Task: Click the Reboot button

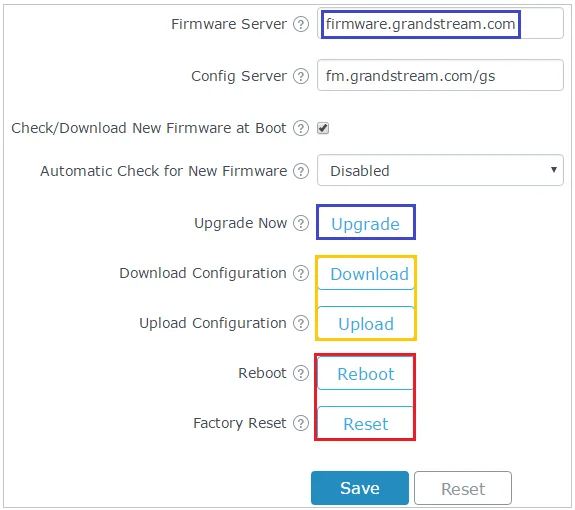Action: [x=365, y=373]
